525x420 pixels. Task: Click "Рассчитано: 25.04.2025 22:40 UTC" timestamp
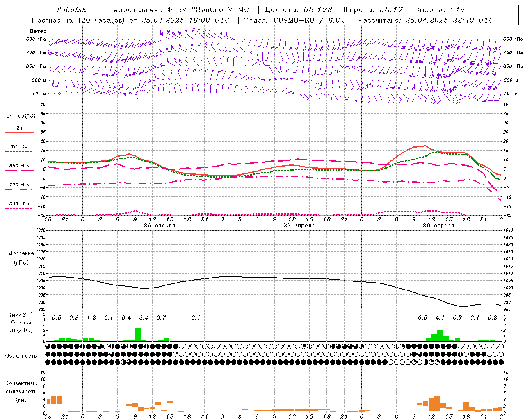point(426,20)
